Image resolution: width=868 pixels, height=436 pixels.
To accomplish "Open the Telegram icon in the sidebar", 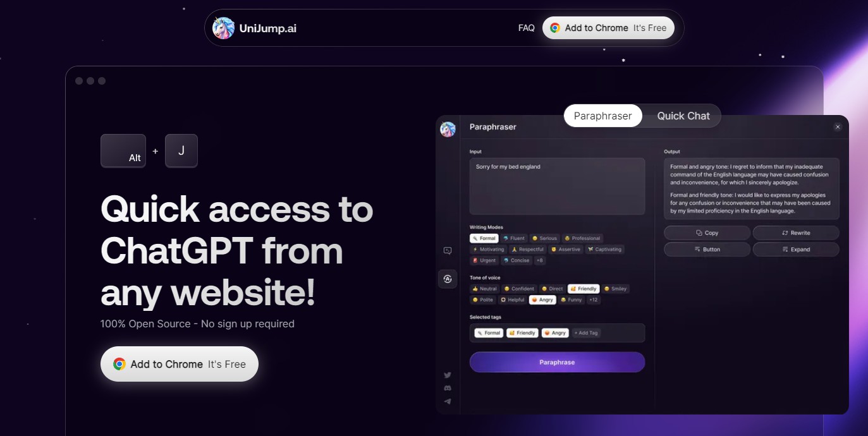I will (x=448, y=401).
